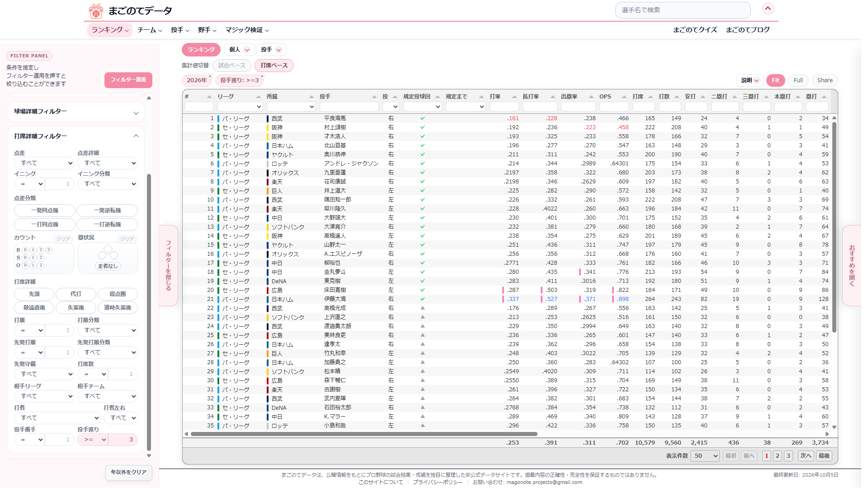The image size is (868, 488).
Task: Click the player name search field
Action: pos(683,10)
